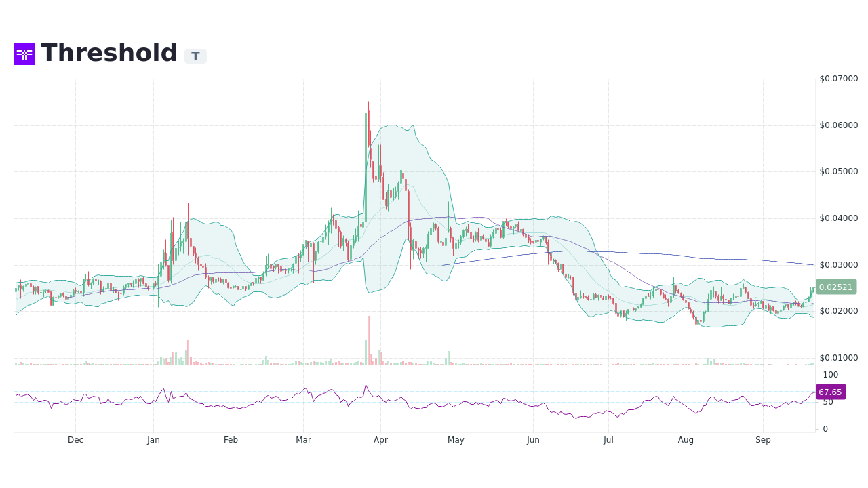Click the $0.05000 price axis label
The width and height of the screenshot is (868, 488).
point(839,171)
